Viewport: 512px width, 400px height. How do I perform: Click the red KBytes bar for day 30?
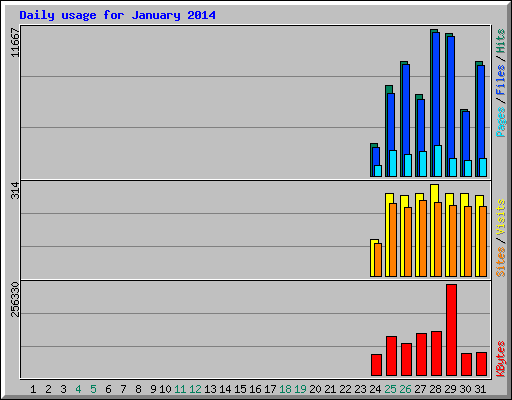coord(466,364)
